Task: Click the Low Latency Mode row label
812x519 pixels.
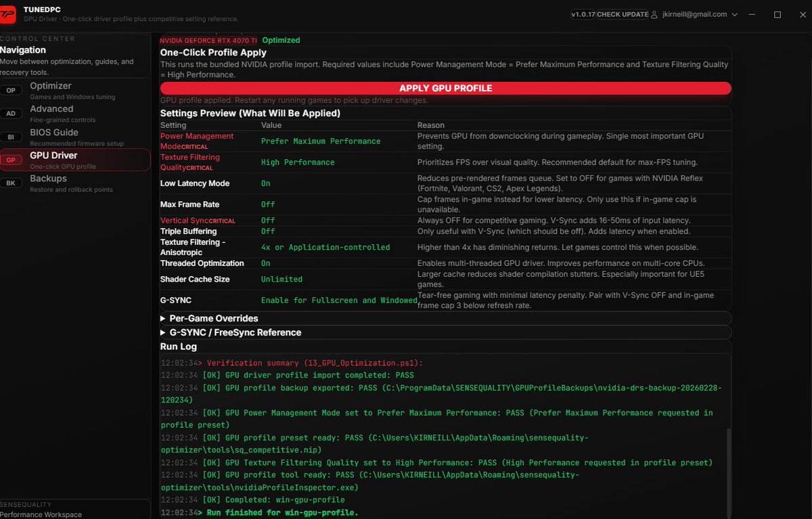Action: click(195, 183)
